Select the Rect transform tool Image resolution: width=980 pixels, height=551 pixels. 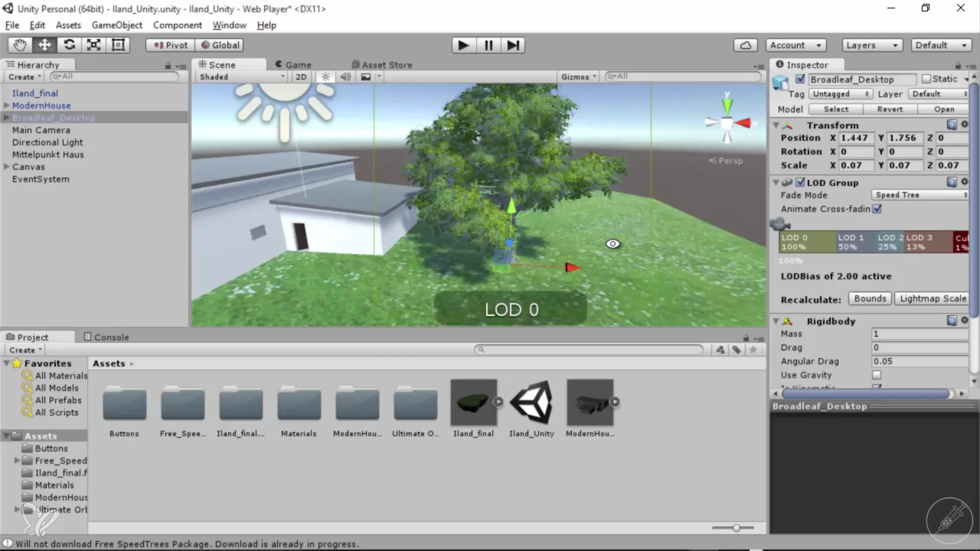pos(118,45)
